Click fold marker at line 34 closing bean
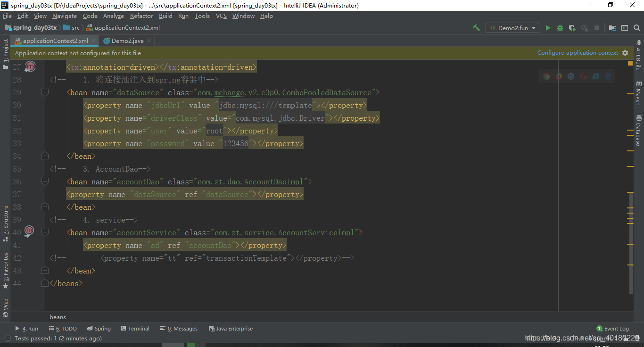Viewport: 644px width, 347px height. 45,156
